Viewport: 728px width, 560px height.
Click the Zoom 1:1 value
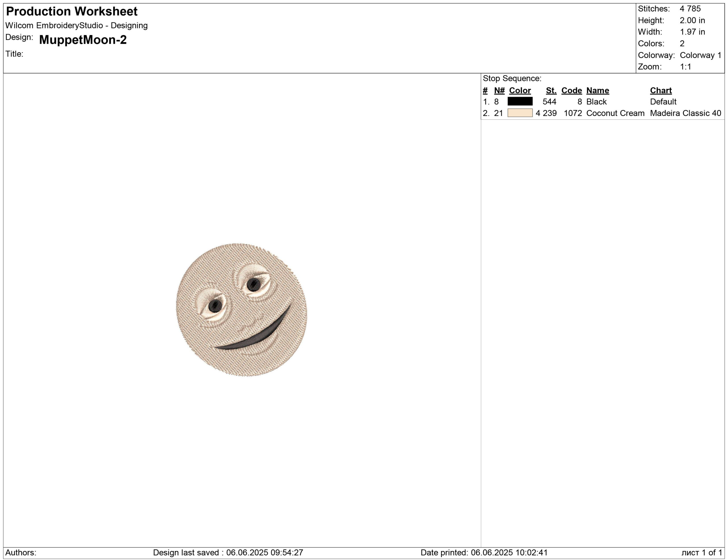click(685, 67)
